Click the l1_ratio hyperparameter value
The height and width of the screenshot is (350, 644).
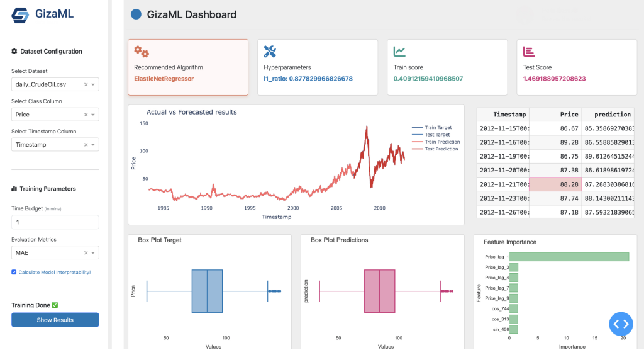tap(308, 79)
